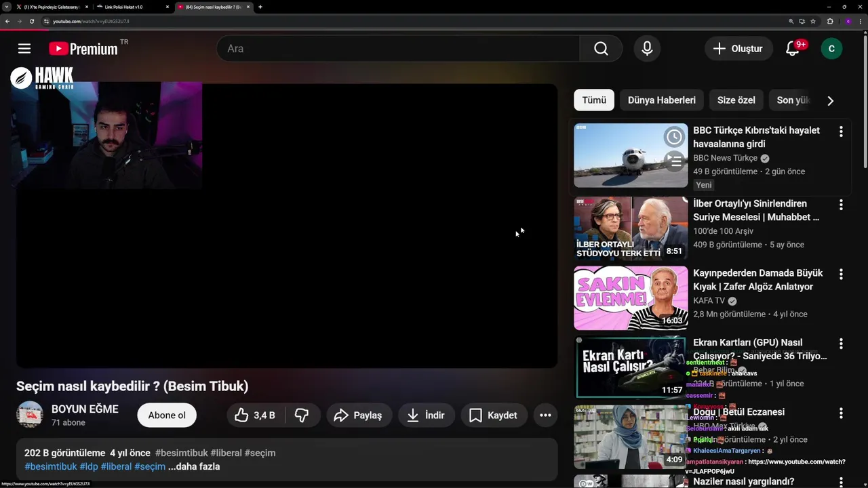The image size is (868, 488).
Task: Show more filter chips with right arrow
Action: click(830, 100)
